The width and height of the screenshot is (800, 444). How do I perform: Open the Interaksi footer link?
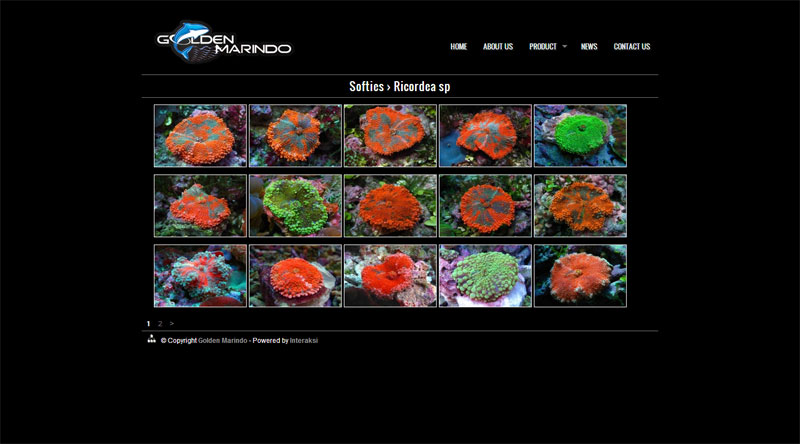304,340
